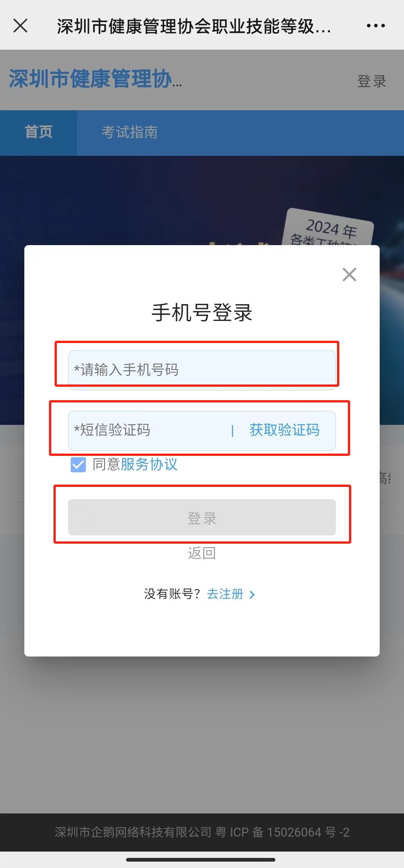
Task: Open the 服务协议 service agreement
Action: pyautogui.click(x=149, y=465)
